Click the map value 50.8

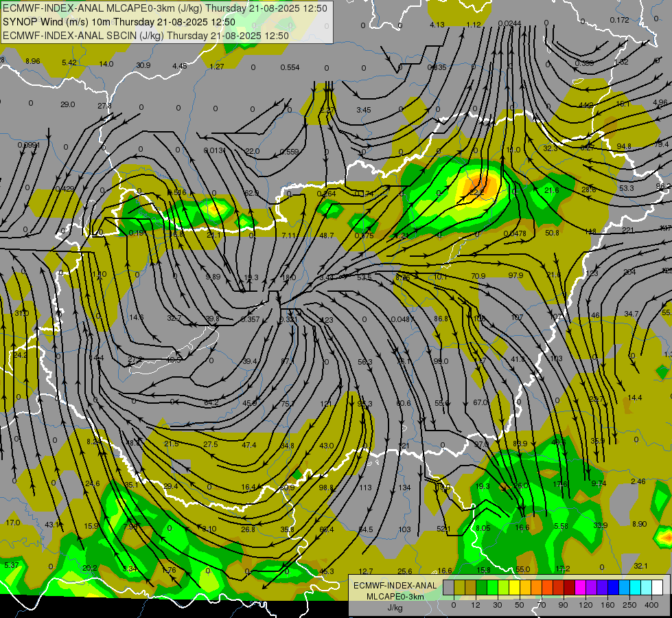coord(552,233)
